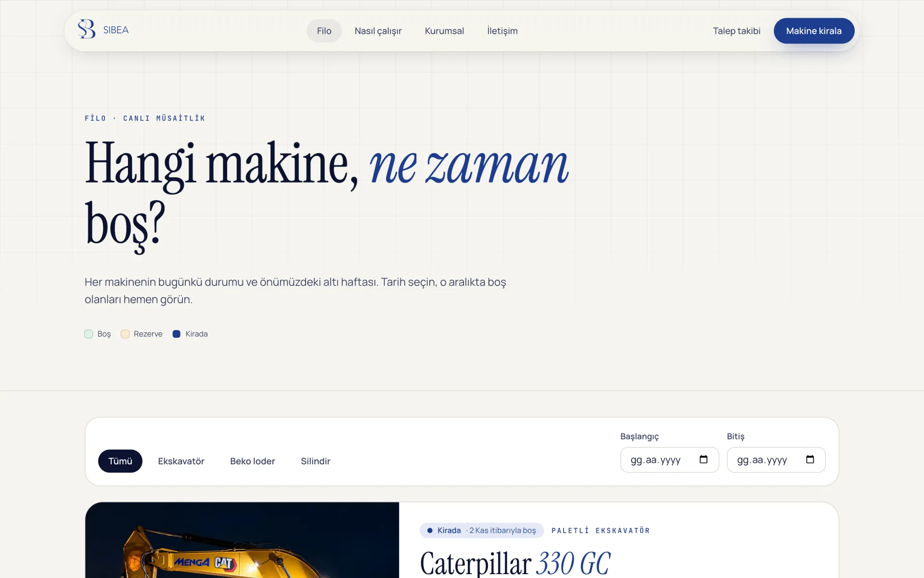Click the Caterpillar 330 GC title
This screenshot has height=578, width=924.
[515, 563]
